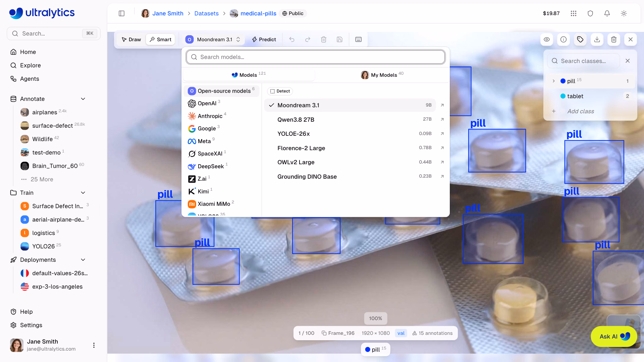Open the Datasets breadcrumb link
This screenshot has width=644, height=362.
(206, 13)
